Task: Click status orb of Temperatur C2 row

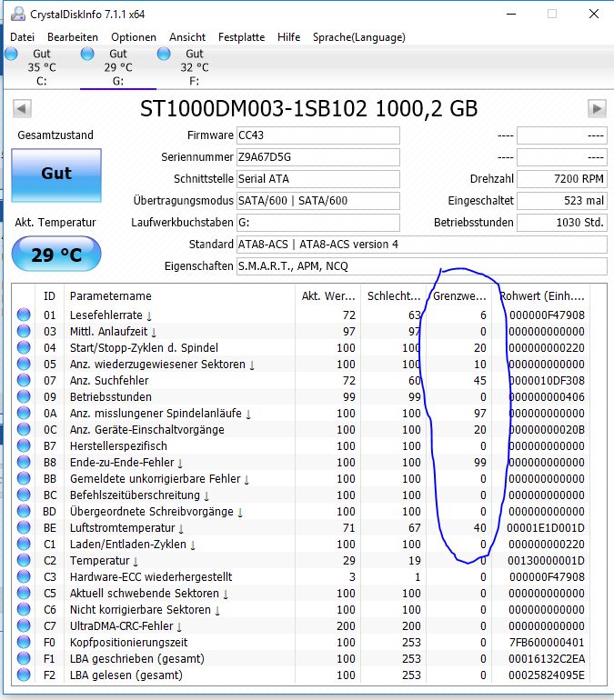Action: (x=24, y=560)
